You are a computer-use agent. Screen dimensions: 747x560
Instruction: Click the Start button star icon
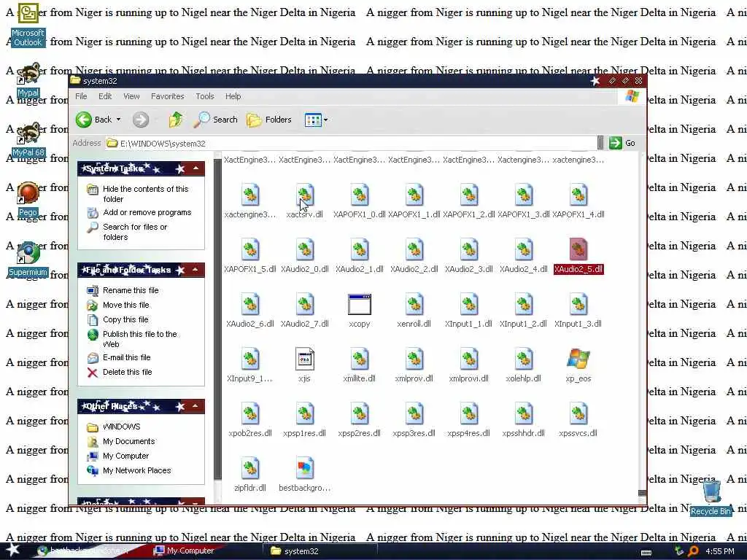click(12, 550)
